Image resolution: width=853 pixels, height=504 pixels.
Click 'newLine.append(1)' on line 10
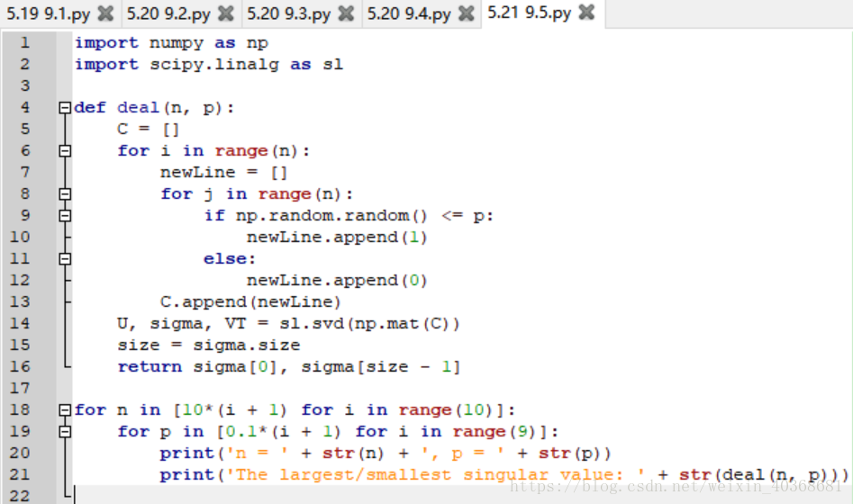coord(337,237)
